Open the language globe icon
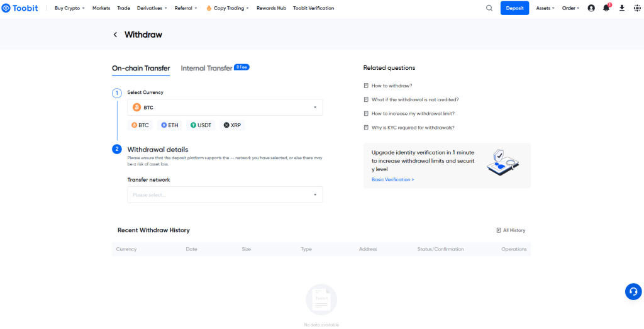This screenshot has width=644, height=329. click(x=636, y=8)
